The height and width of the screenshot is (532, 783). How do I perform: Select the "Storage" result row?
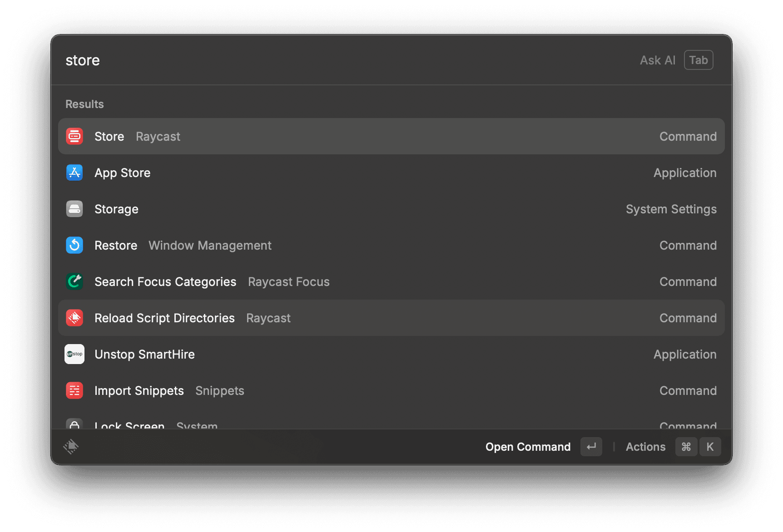click(391, 209)
